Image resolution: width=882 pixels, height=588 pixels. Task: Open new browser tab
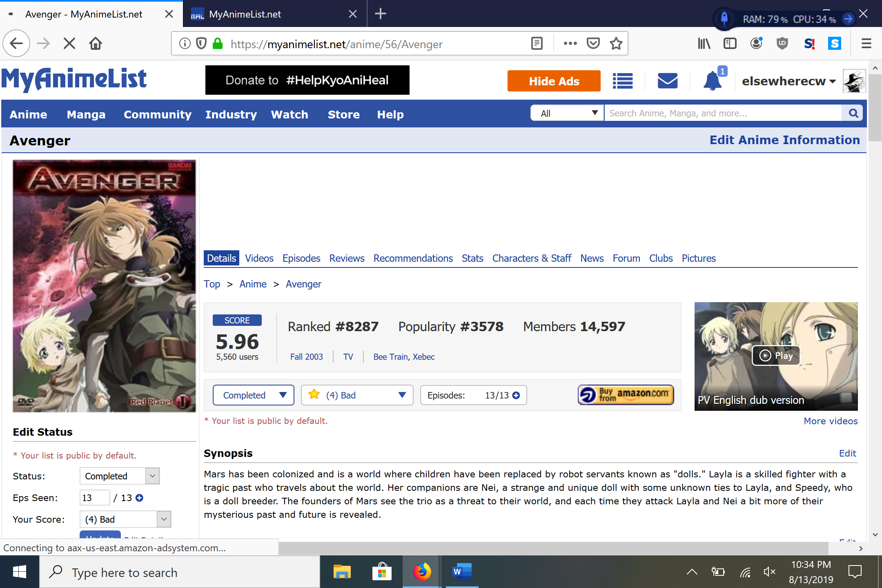click(x=380, y=14)
